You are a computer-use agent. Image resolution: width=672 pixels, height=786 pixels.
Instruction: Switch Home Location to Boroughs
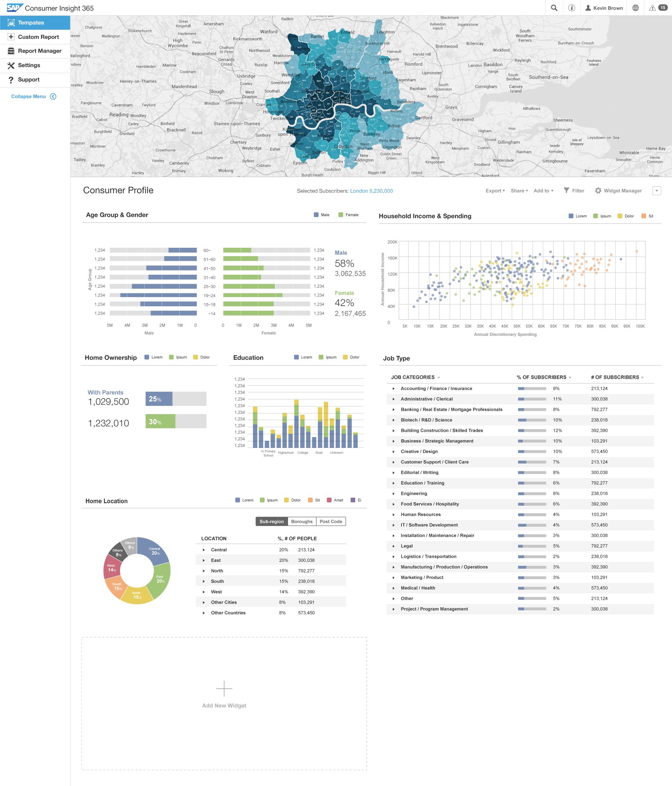(302, 521)
